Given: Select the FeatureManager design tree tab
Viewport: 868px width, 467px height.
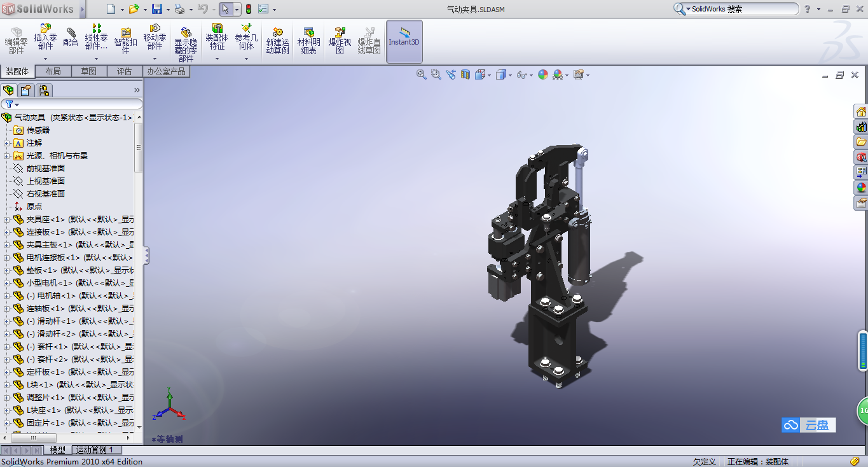Looking at the screenshot, I should (8, 90).
